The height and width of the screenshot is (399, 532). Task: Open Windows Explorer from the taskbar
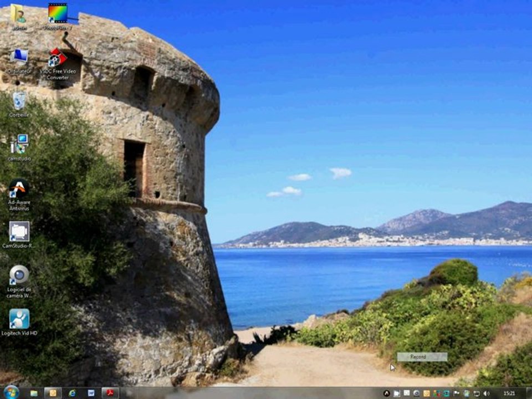pos(34,393)
